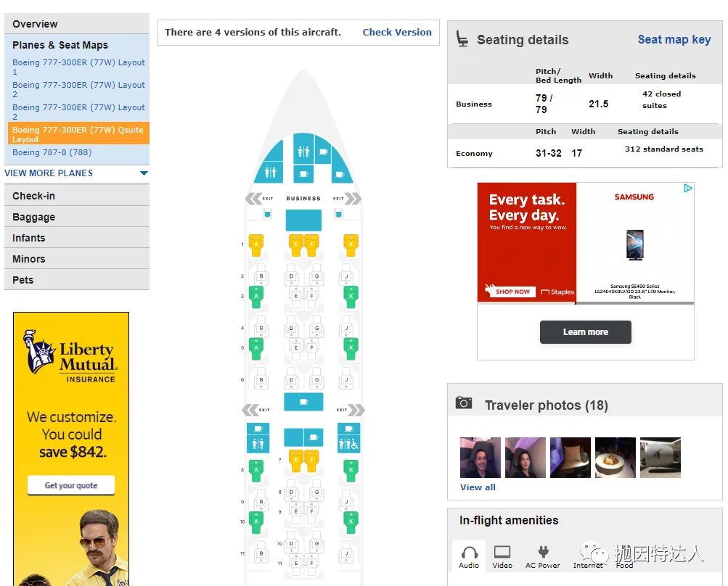Click the Check Version link
Viewport: 728px width, 586px height.
coord(397,33)
